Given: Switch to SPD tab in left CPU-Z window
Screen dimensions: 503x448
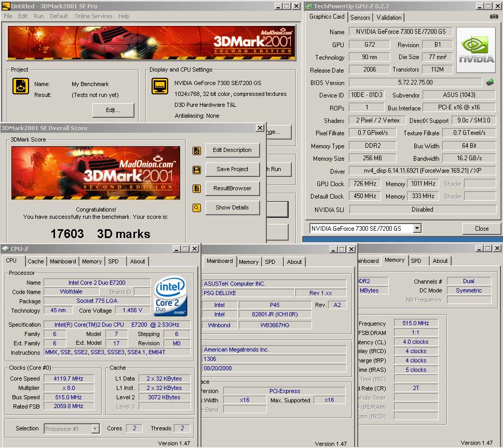Looking at the screenshot, I should (113, 261).
